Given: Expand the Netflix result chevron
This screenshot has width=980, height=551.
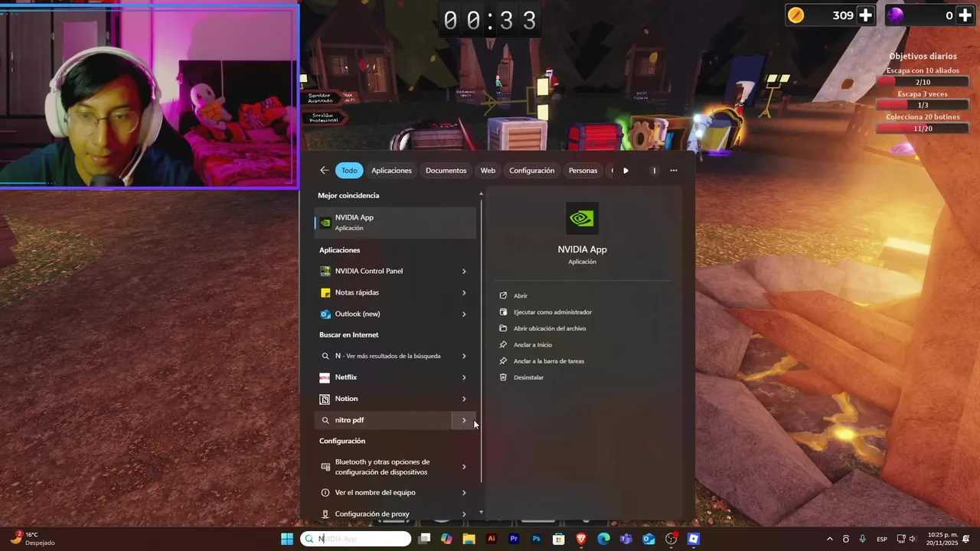Looking at the screenshot, I should [464, 377].
